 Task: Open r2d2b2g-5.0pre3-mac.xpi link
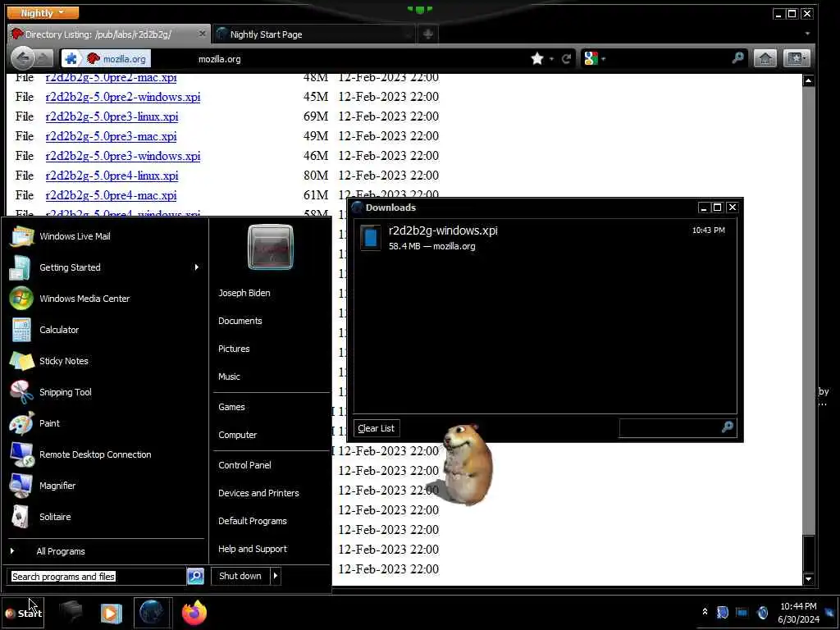pyautogui.click(x=111, y=136)
